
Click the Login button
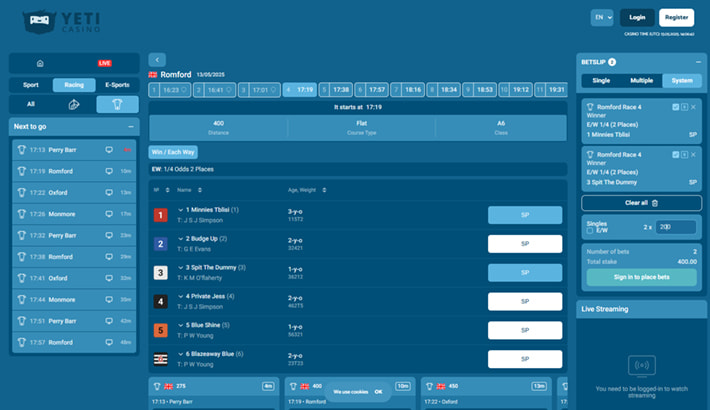pos(637,18)
